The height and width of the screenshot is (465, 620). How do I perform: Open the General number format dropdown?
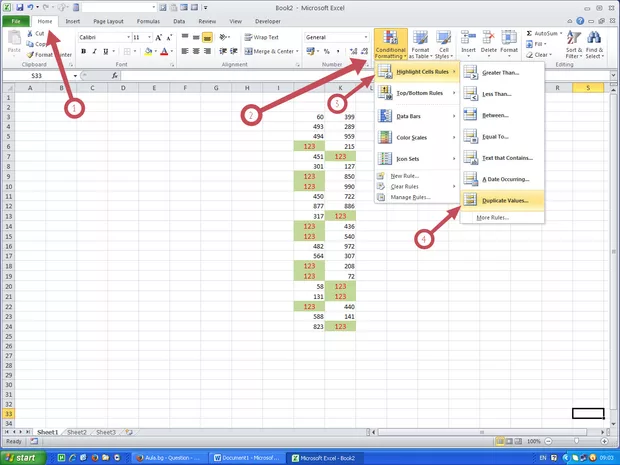[x=337, y=37]
